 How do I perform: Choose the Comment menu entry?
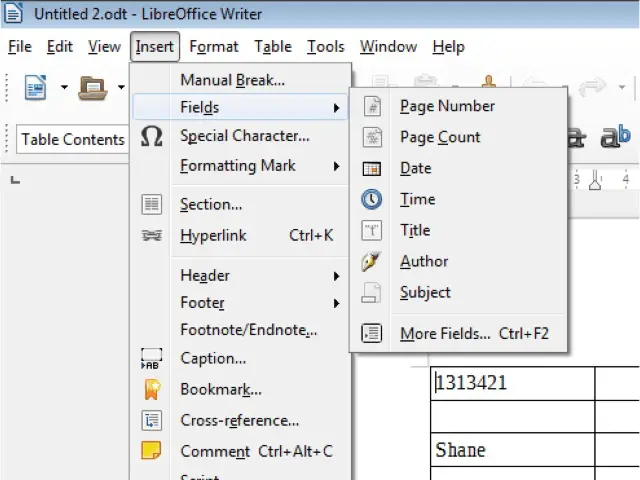tap(241, 451)
